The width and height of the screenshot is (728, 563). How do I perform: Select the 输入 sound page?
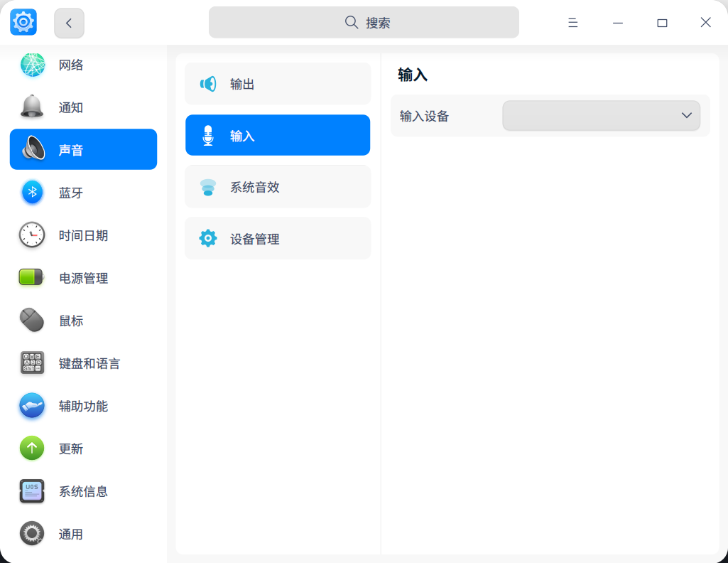278,135
